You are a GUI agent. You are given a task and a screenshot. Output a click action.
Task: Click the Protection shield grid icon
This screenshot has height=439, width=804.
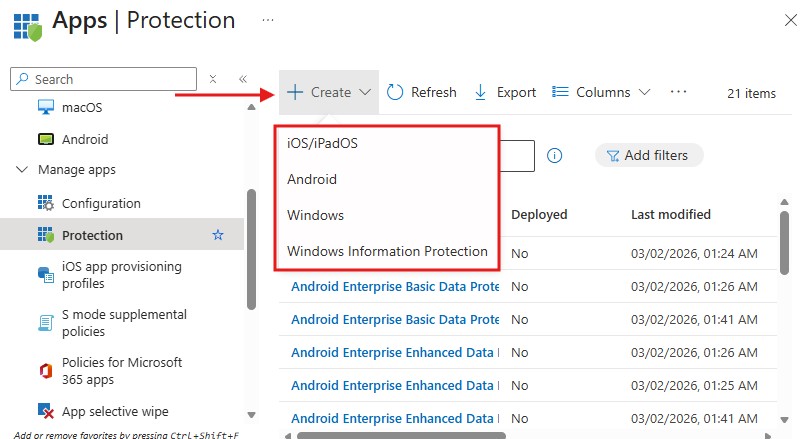point(46,235)
